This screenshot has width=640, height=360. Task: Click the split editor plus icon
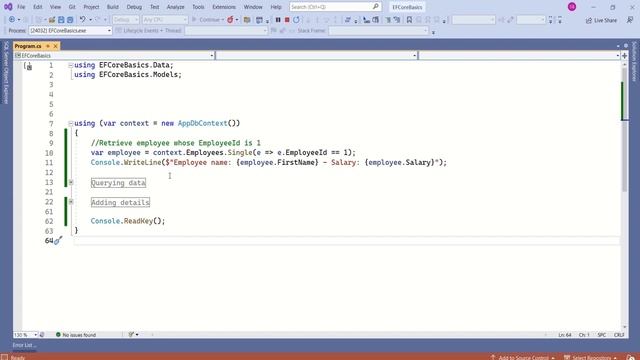(624, 56)
